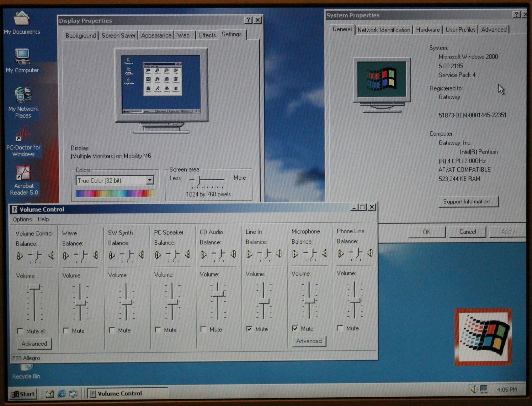Launch Internet Explorer from quick launch
532x406 pixels.
point(62,394)
